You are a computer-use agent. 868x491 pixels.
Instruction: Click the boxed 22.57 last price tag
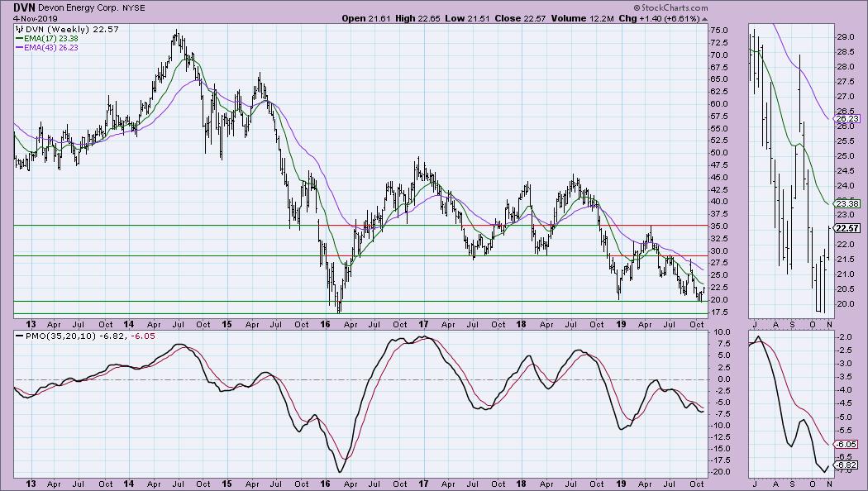pyautogui.click(x=847, y=228)
